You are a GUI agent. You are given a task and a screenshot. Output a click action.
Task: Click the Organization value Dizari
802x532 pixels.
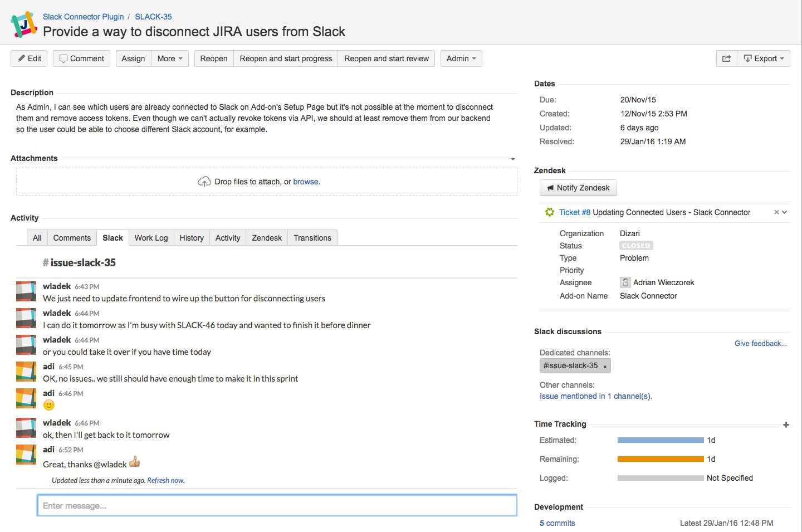point(630,233)
